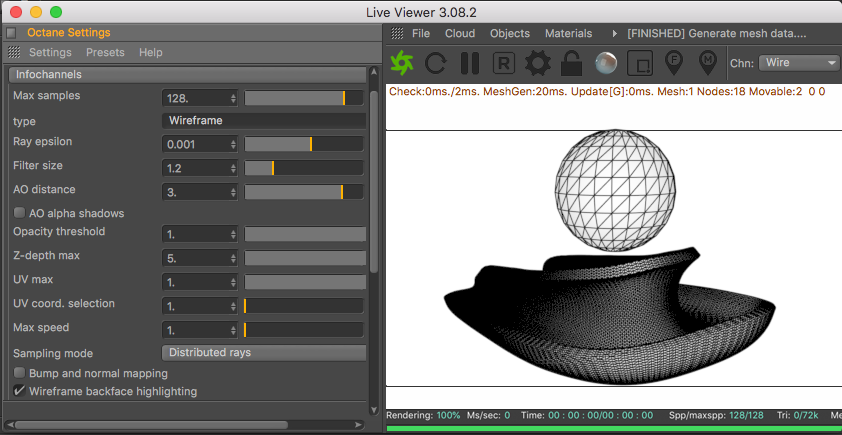This screenshot has width=842, height=435.
Task: Click the Ray epsilon slider
Action: pyautogui.click(x=304, y=144)
